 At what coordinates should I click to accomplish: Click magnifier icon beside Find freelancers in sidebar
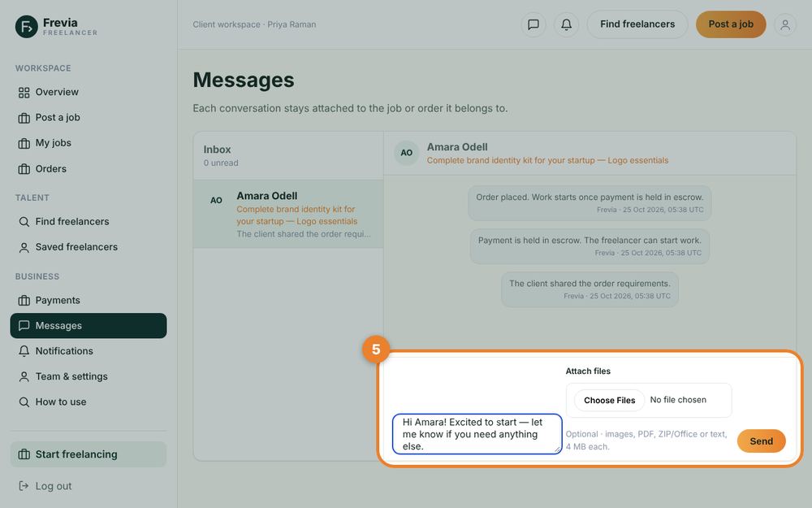[24, 222]
